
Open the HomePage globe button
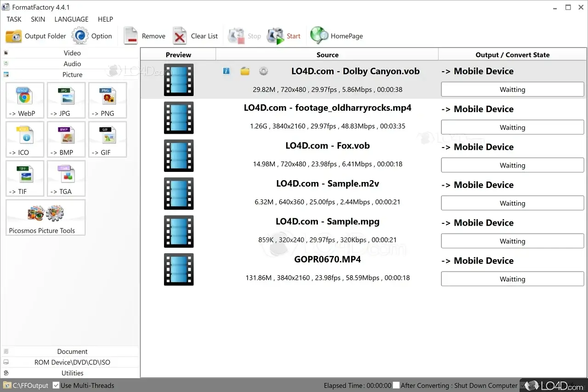pyautogui.click(x=337, y=36)
